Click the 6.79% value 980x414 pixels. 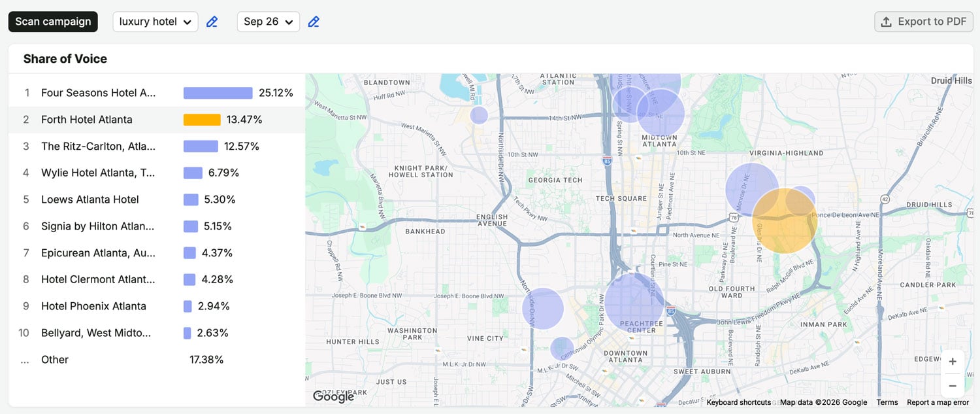click(x=224, y=173)
